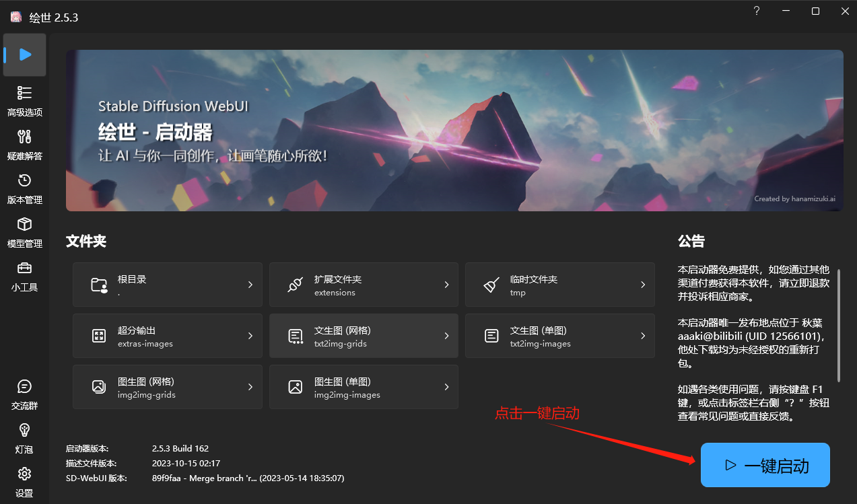
Task: Open 版本管理 version management in sidebar
Action: click(x=25, y=188)
